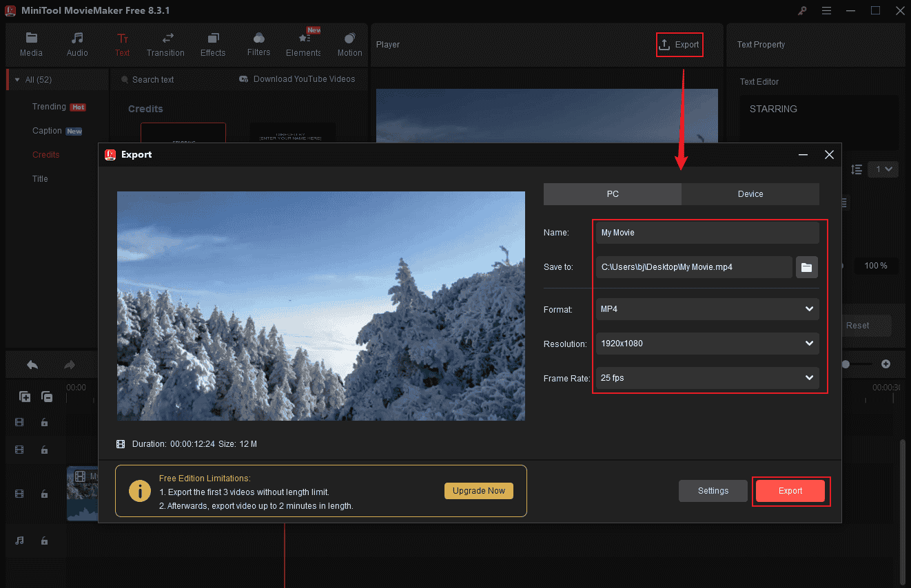This screenshot has width=911, height=588.
Task: Click the Save to folder browse icon
Action: click(x=806, y=266)
